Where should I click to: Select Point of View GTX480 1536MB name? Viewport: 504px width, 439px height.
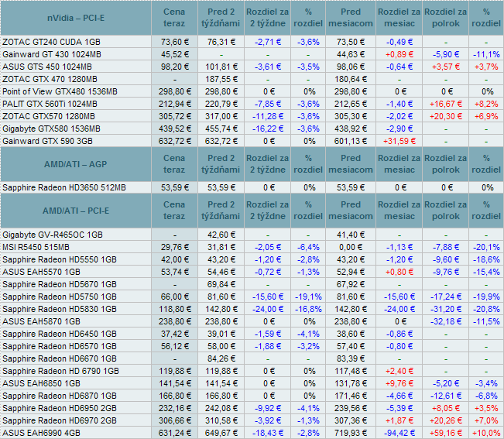[x=60, y=91]
